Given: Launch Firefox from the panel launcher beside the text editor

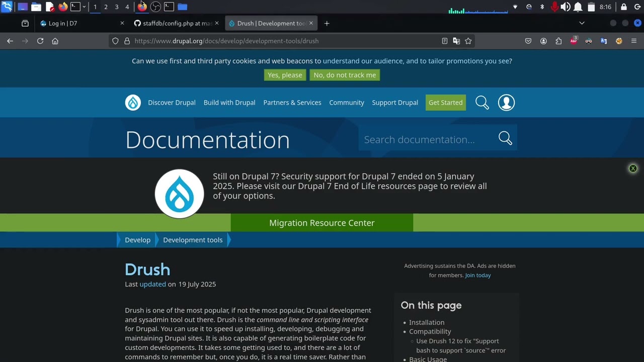Looking at the screenshot, I should [x=63, y=7].
